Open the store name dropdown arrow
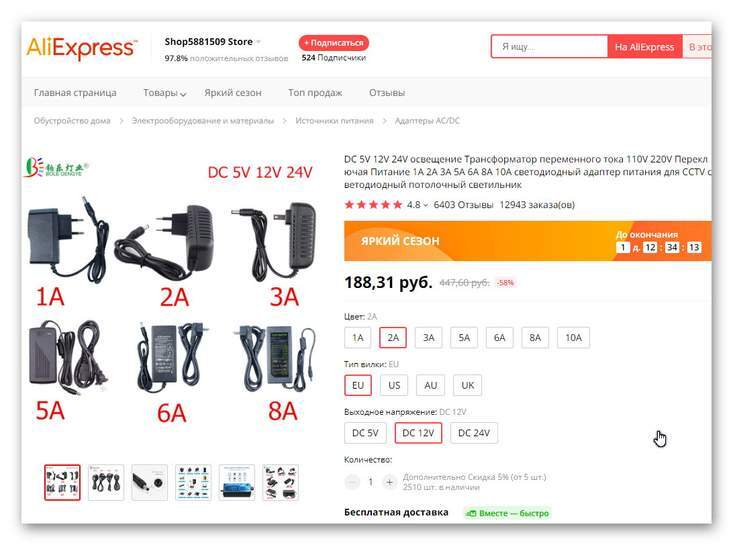Image resolution: width=733 pixels, height=545 pixels. click(258, 42)
